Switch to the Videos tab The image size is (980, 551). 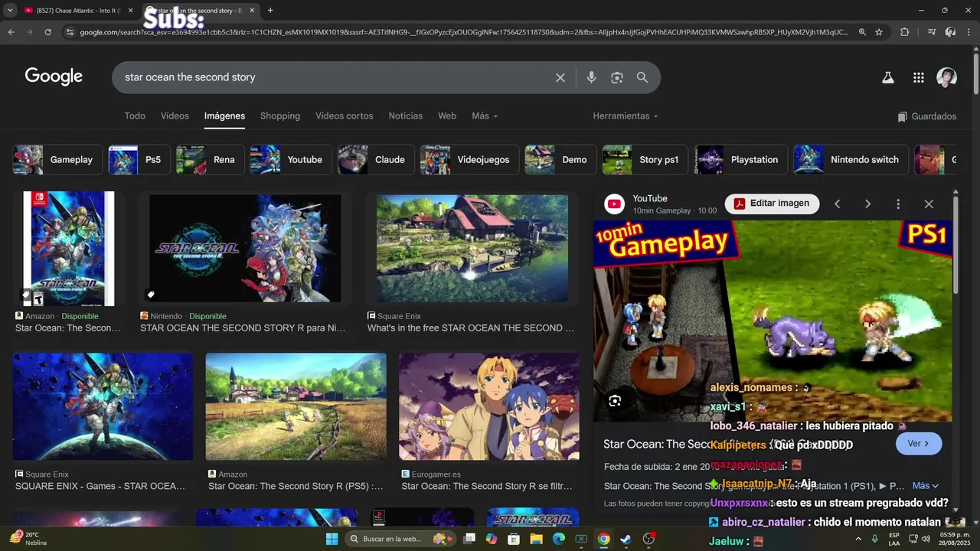pyautogui.click(x=175, y=116)
